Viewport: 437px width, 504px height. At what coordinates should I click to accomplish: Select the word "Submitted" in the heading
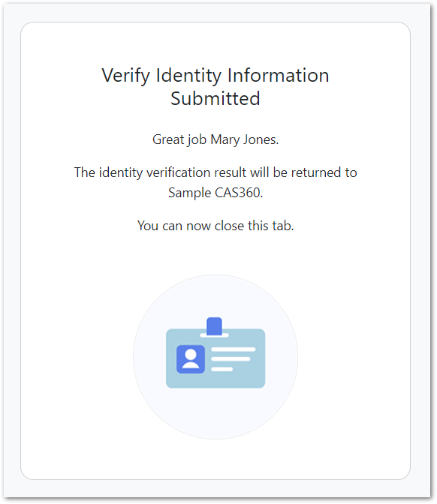click(215, 98)
